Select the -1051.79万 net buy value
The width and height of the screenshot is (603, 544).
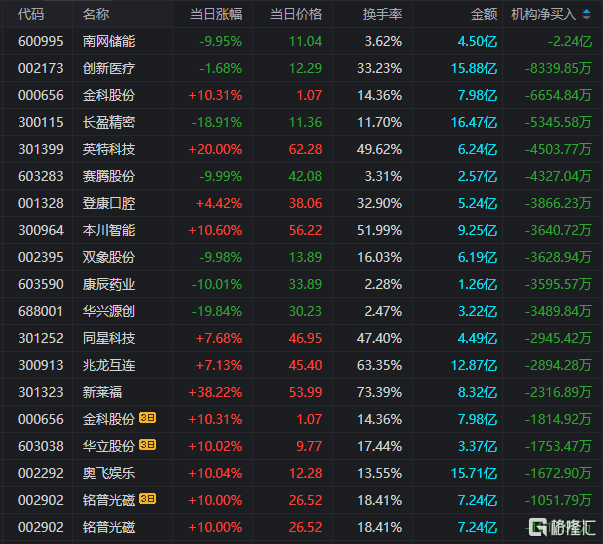pyautogui.click(x=558, y=500)
